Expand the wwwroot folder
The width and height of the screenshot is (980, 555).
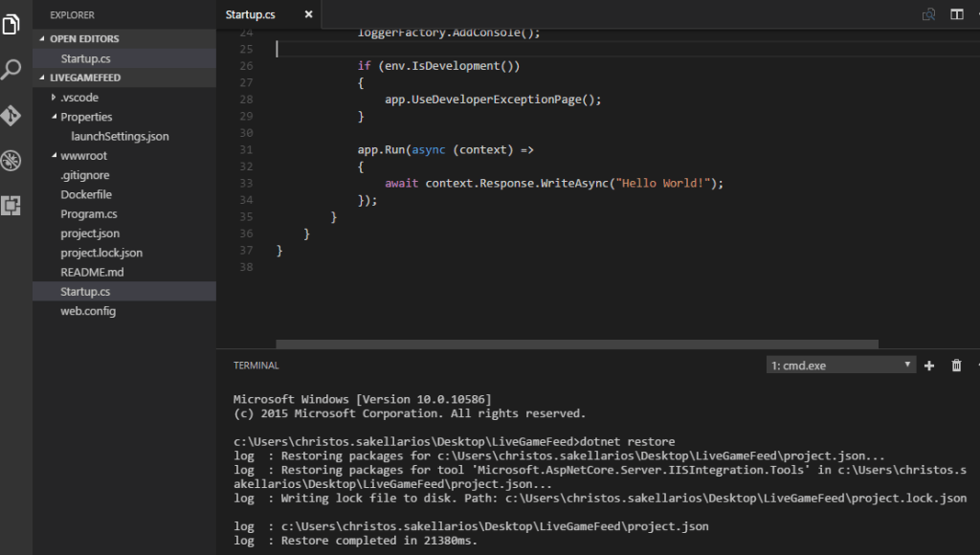coord(55,155)
